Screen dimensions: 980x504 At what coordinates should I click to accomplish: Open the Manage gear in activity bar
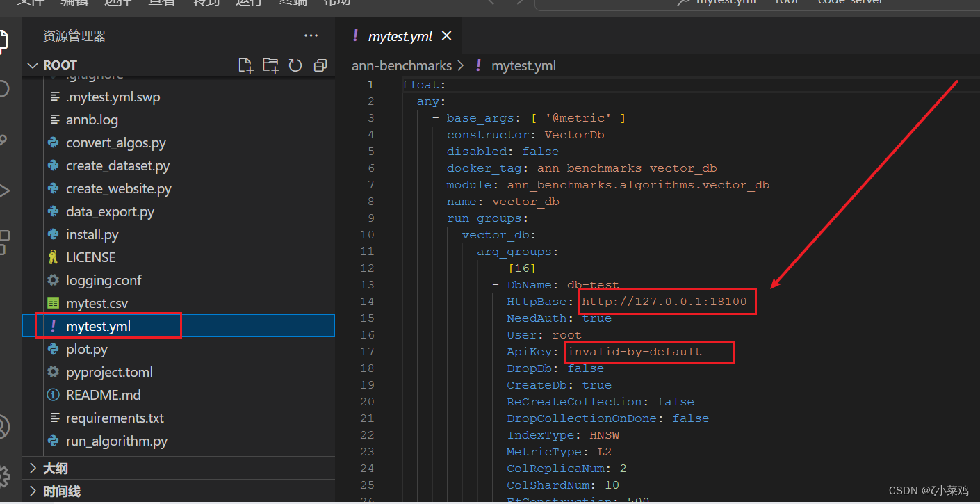4,475
